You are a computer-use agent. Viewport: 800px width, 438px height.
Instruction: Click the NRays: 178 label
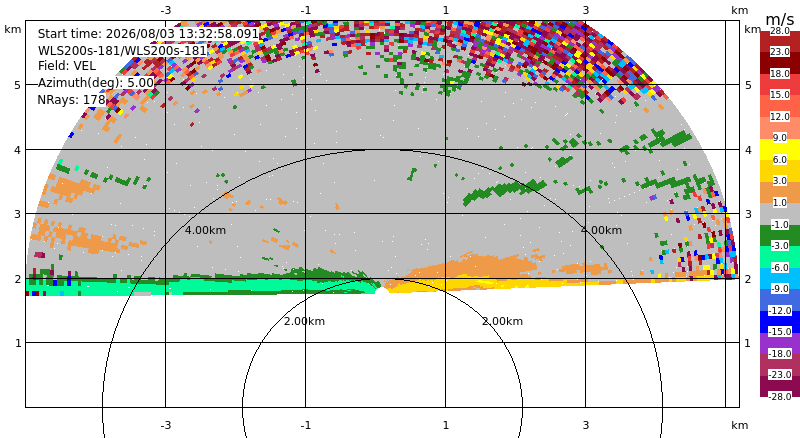[x=71, y=99]
